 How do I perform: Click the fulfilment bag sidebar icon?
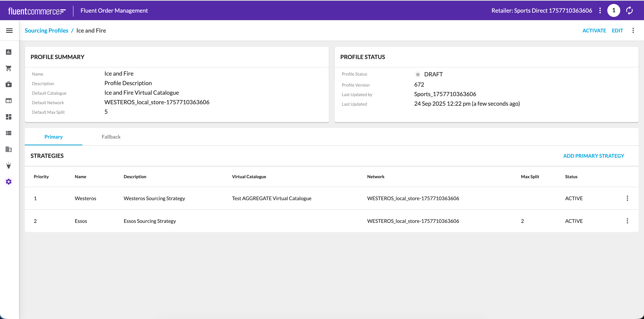(x=9, y=85)
